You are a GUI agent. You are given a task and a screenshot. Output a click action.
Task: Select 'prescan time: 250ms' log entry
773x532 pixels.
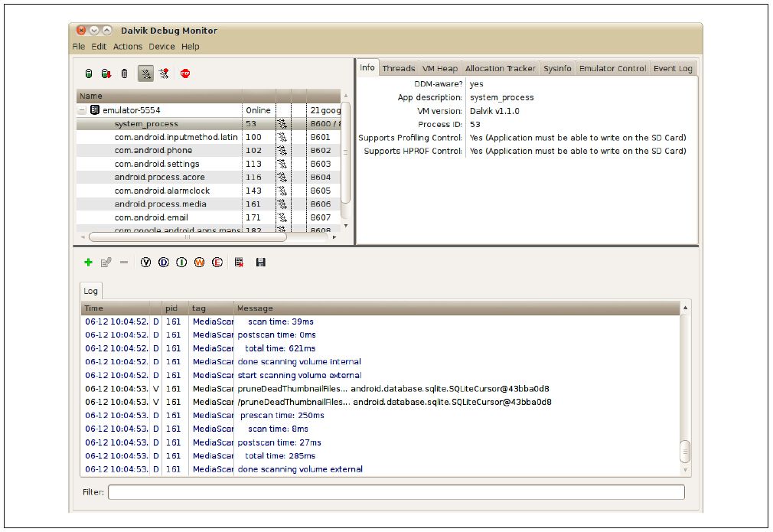coord(380,416)
